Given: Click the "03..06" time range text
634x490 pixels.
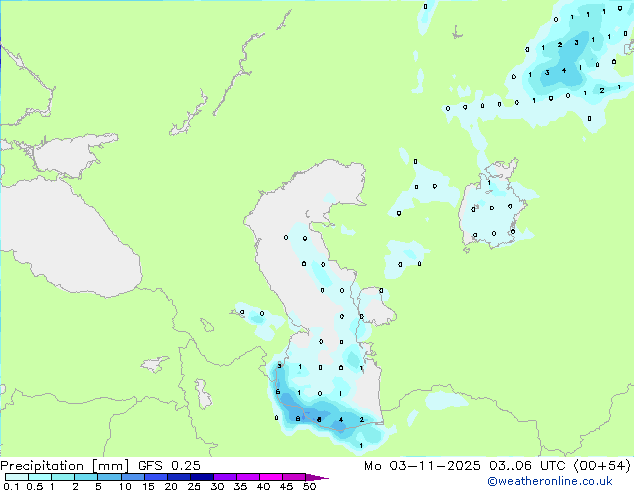Looking at the screenshot, I should tap(510, 466).
